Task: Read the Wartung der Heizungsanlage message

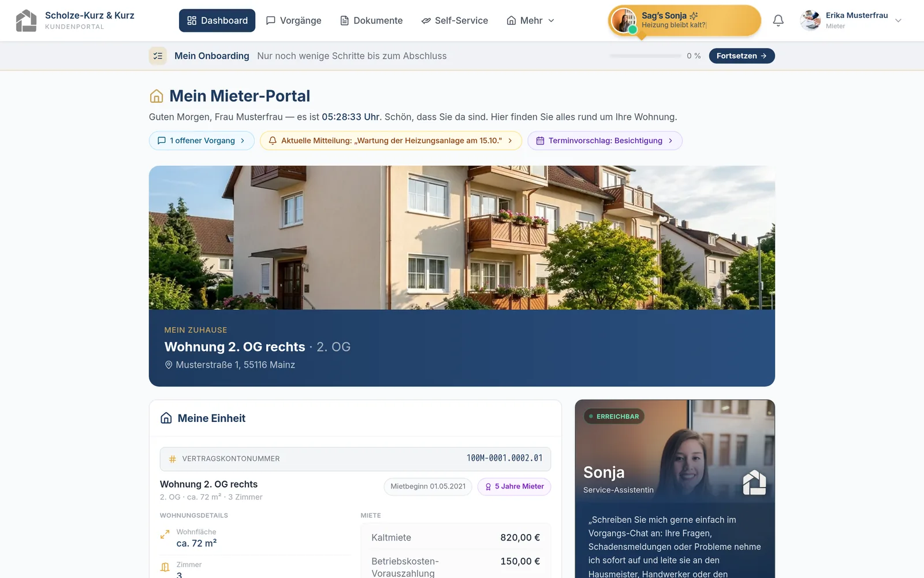Action: click(391, 140)
